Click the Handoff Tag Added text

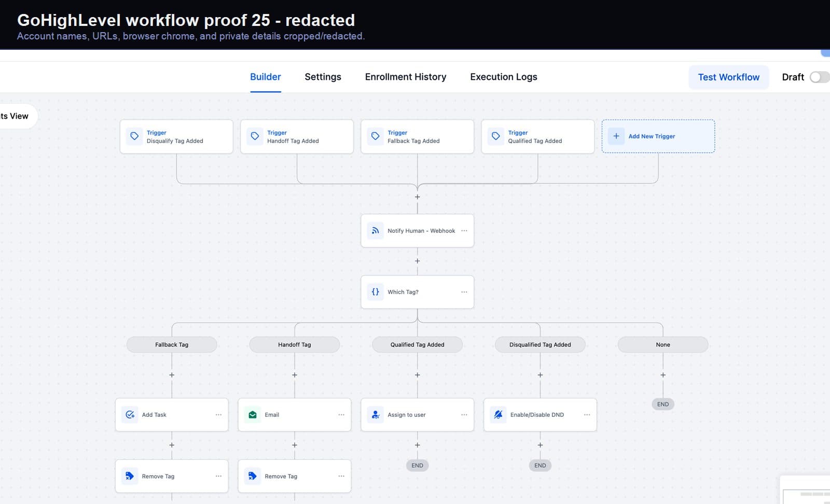click(293, 141)
